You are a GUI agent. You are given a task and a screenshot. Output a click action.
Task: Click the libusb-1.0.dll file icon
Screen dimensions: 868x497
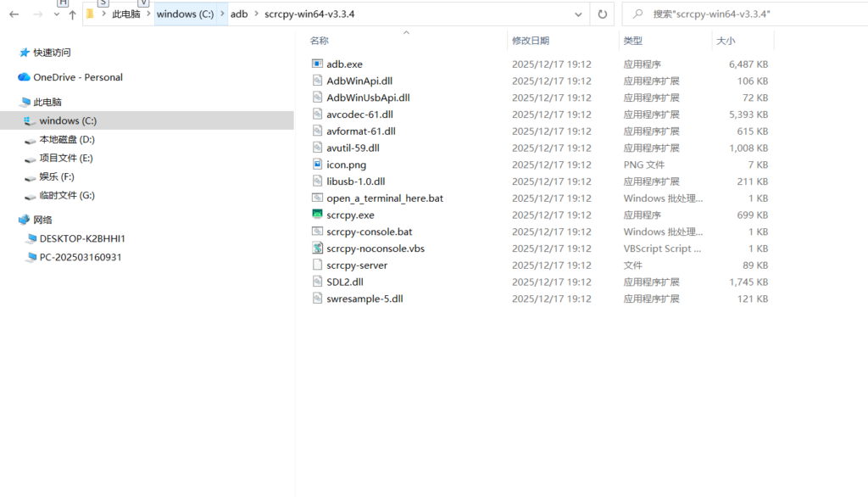[x=317, y=181]
